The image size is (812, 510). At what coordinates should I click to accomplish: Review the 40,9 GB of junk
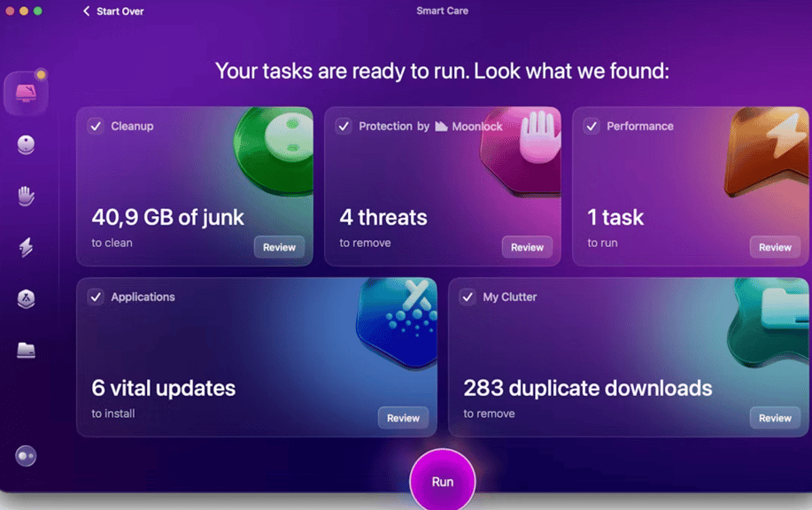pos(279,247)
